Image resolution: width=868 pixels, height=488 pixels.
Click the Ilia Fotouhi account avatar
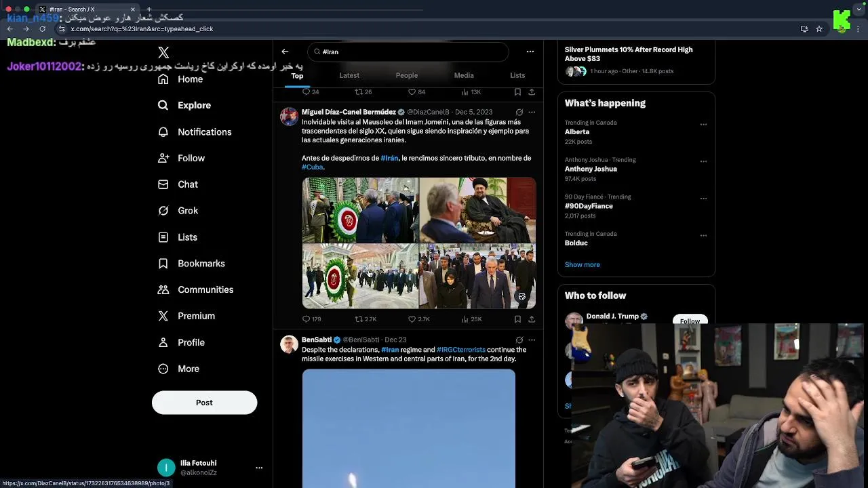coord(166,468)
